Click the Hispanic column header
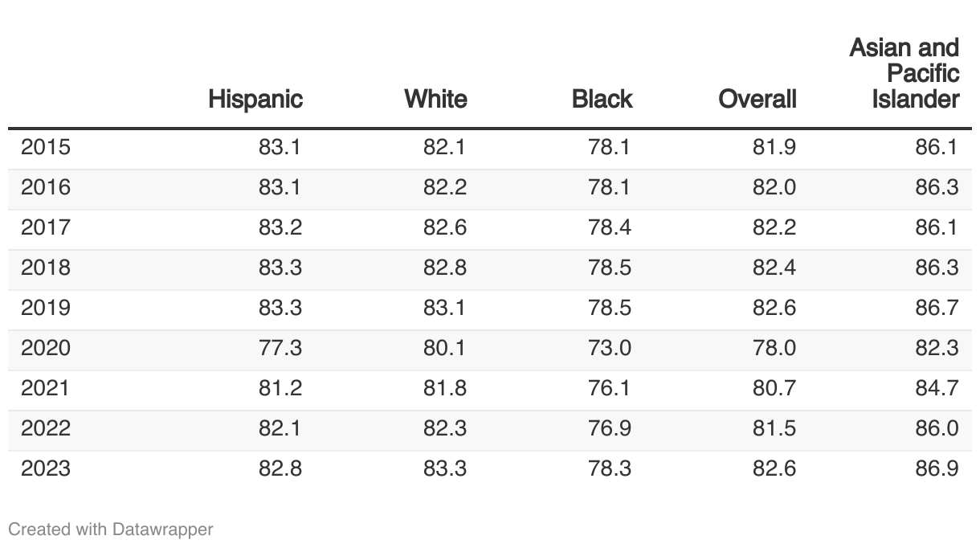Viewport: 980px width, 548px height. [255, 99]
